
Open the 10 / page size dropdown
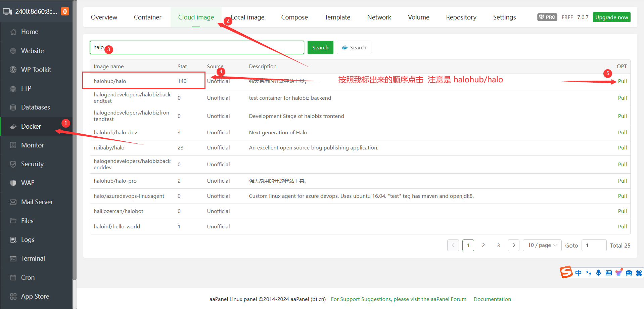[542, 245]
